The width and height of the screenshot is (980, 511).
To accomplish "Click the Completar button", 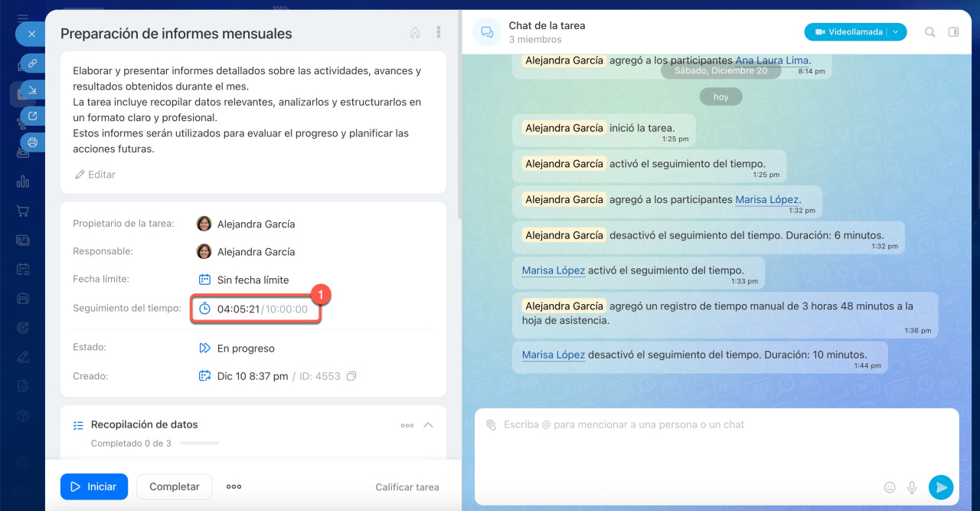I will [x=175, y=486].
